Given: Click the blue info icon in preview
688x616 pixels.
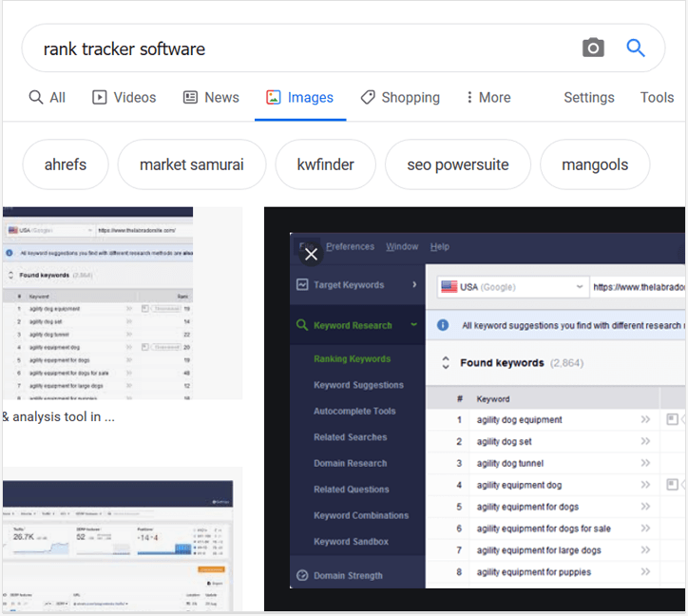Looking at the screenshot, I should [443, 325].
